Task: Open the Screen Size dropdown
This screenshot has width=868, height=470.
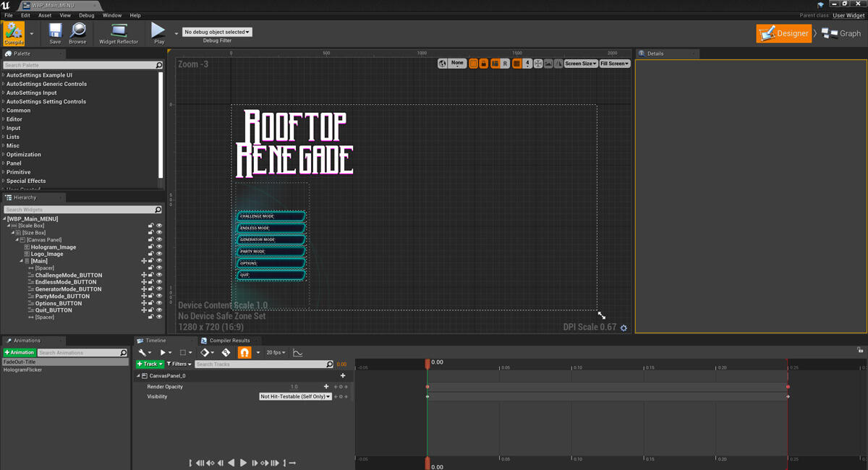Action: [580, 64]
